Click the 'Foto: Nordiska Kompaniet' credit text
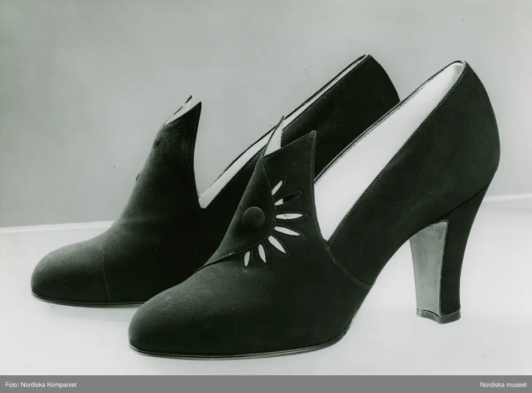The height and width of the screenshot is (393, 532). click(38, 384)
